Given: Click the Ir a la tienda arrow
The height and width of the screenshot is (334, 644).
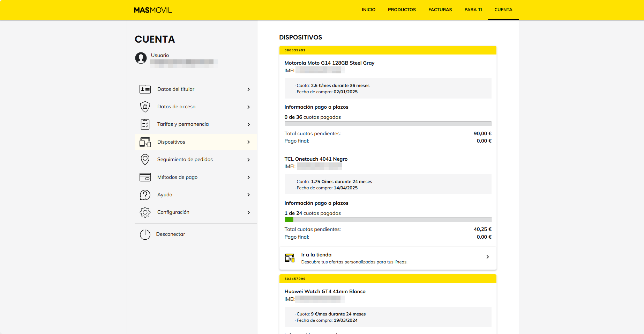Looking at the screenshot, I should (488, 257).
